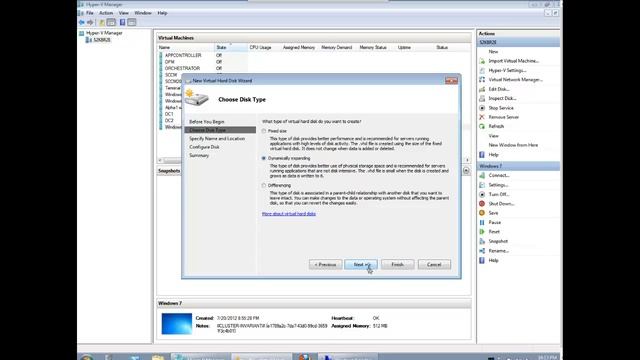Click the green Reset icon
Image resolution: width=640 pixels, height=360 pixels.
[482, 232]
